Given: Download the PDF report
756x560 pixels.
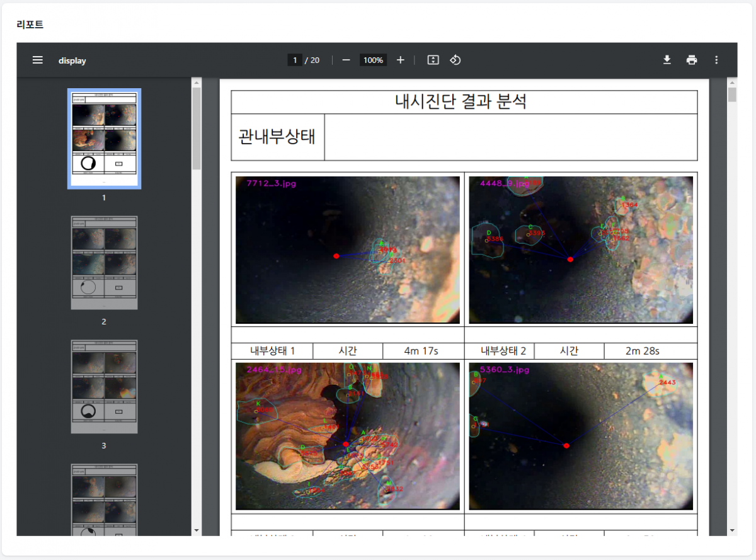Looking at the screenshot, I should pyautogui.click(x=667, y=60).
